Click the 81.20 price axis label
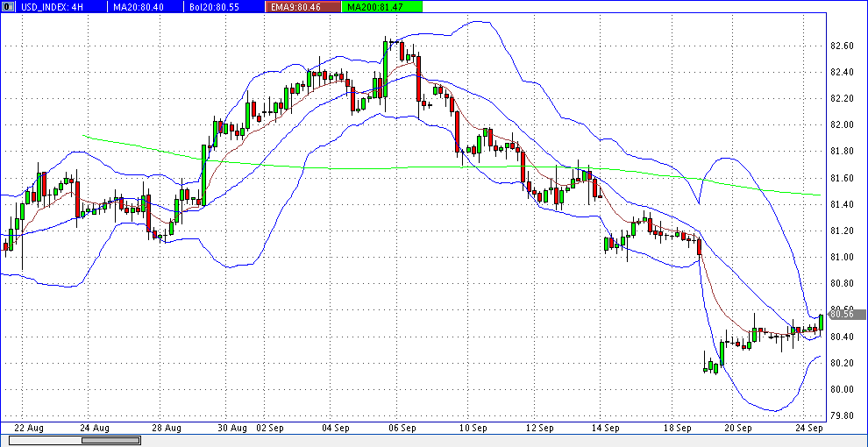This screenshot has width=868, height=447. (x=843, y=231)
